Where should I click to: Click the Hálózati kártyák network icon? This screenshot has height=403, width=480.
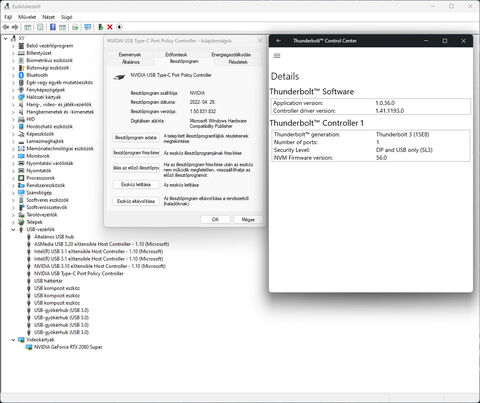click(x=21, y=97)
